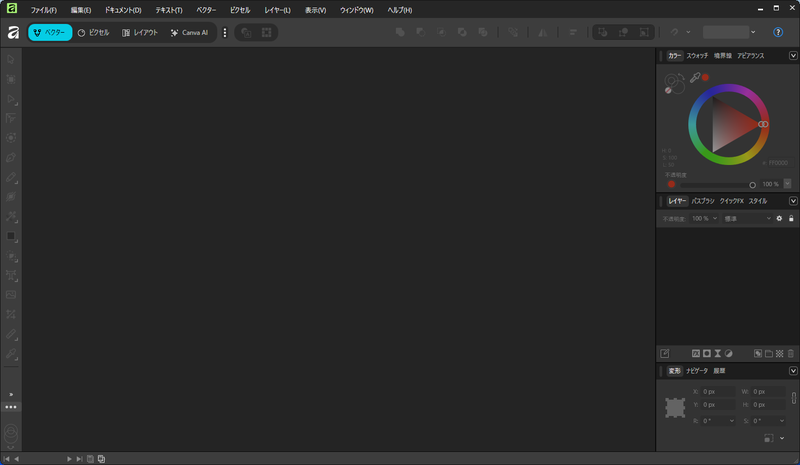Pick the color picker eyedropper in Color panel
The image size is (800, 465).
pyautogui.click(x=695, y=78)
